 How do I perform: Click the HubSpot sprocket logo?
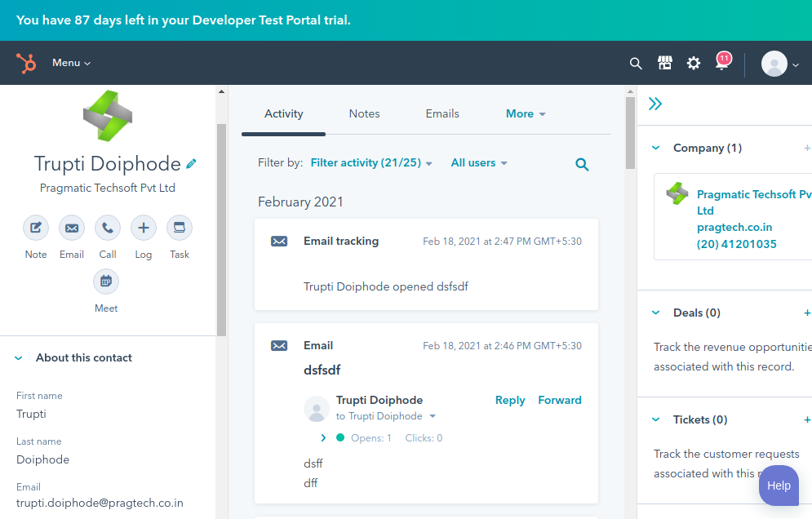pyautogui.click(x=26, y=63)
